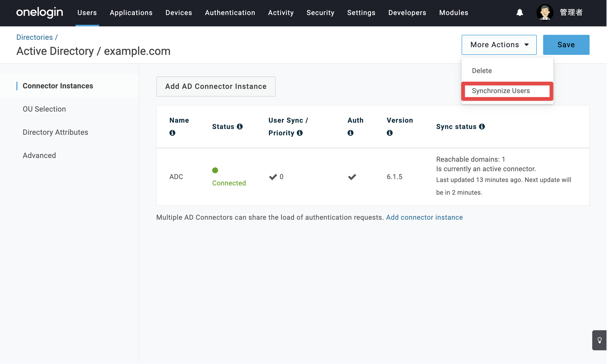Click the User Sync checkmark for ADC
Image resolution: width=607 pixels, height=364 pixels.
[x=273, y=177]
